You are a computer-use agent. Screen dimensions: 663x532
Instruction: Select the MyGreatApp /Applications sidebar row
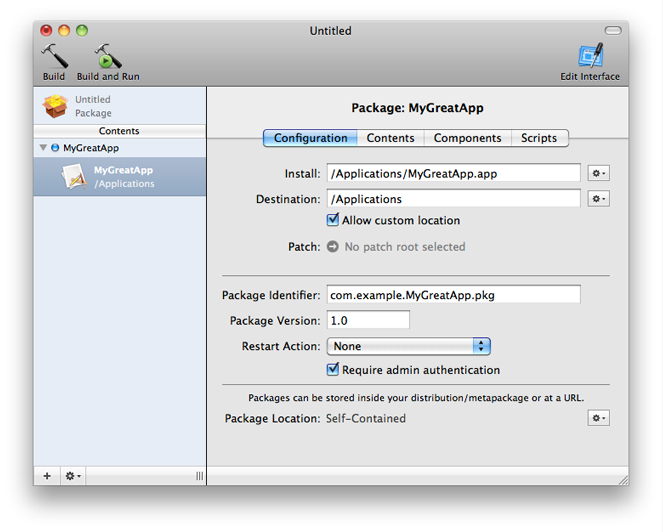120,176
